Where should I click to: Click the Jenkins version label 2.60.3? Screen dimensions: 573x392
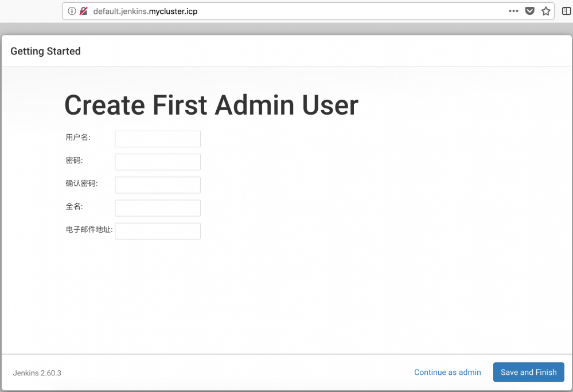pyautogui.click(x=36, y=373)
